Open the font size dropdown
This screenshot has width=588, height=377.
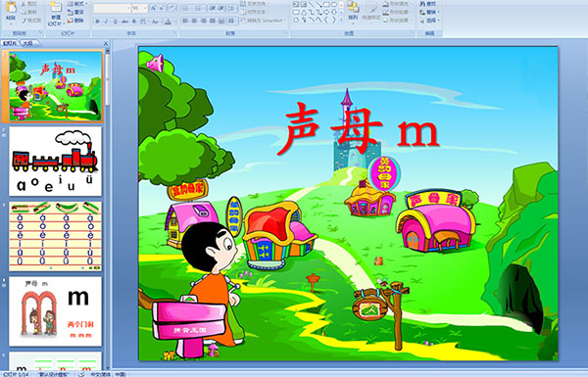pos(145,8)
